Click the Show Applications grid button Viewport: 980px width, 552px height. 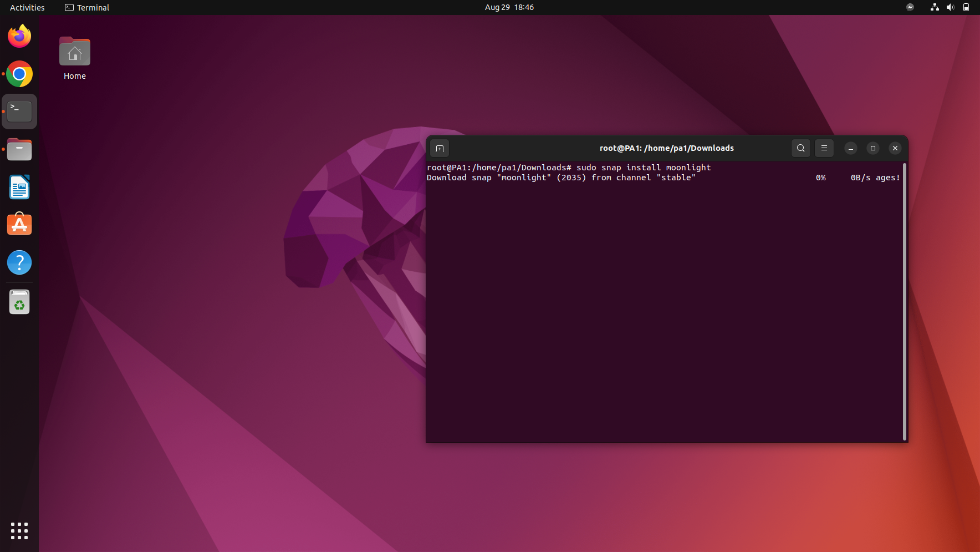pos(19,531)
